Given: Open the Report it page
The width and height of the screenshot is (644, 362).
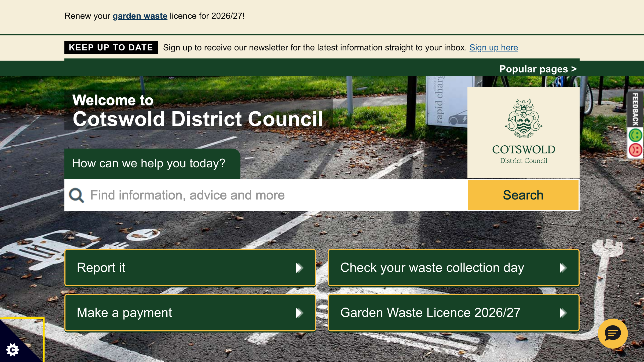Looking at the screenshot, I should point(190,267).
